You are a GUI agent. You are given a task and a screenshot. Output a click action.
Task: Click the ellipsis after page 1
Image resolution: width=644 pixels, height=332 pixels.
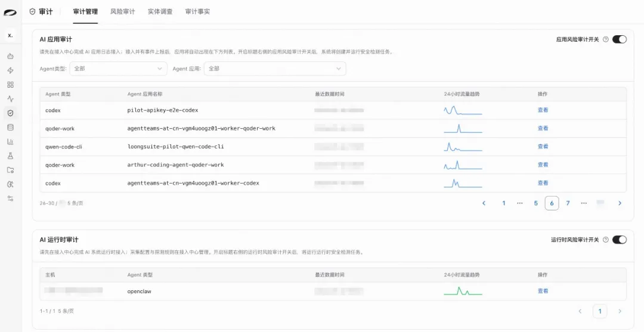(x=519, y=203)
